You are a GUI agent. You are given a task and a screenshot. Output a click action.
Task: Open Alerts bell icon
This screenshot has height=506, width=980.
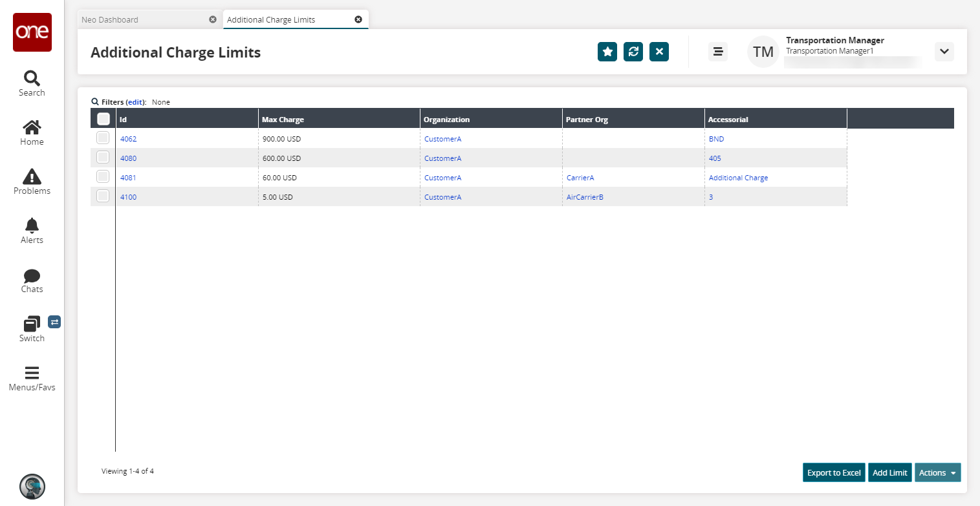coord(32,226)
